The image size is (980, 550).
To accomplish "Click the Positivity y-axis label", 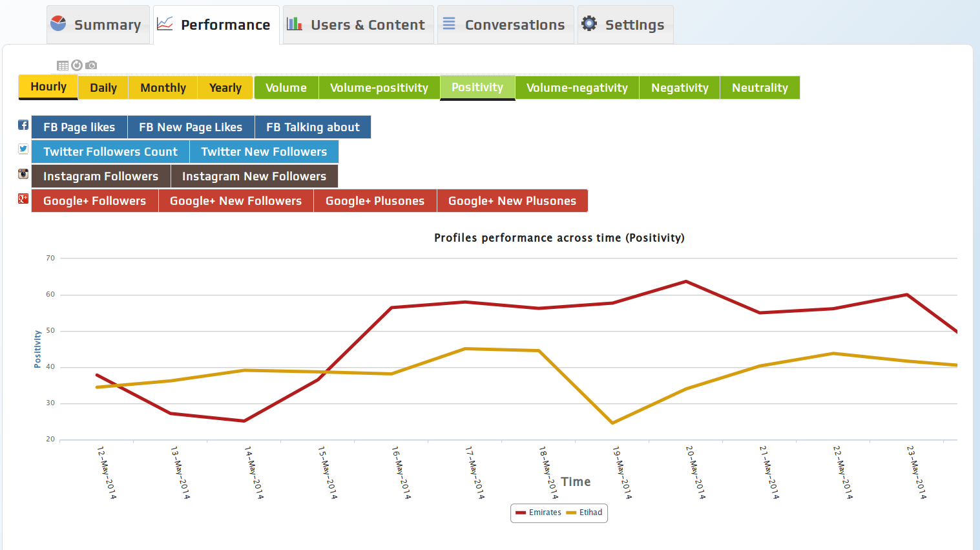I will (37, 349).
